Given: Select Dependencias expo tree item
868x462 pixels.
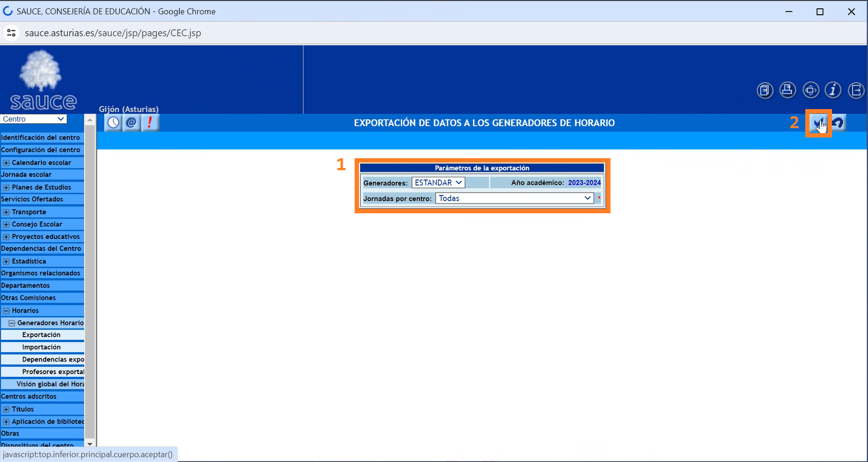Looking at the screenshot, I should pos(53,359).
